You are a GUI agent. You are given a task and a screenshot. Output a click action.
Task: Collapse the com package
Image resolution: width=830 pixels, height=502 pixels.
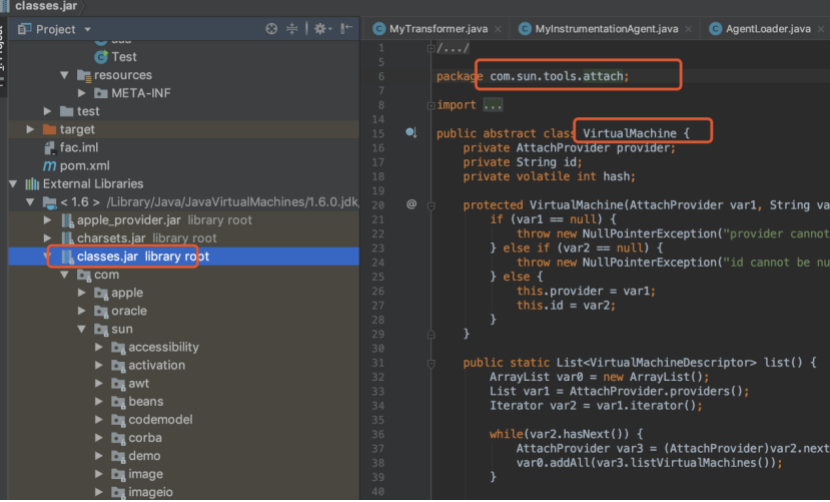tap(64, 275)
